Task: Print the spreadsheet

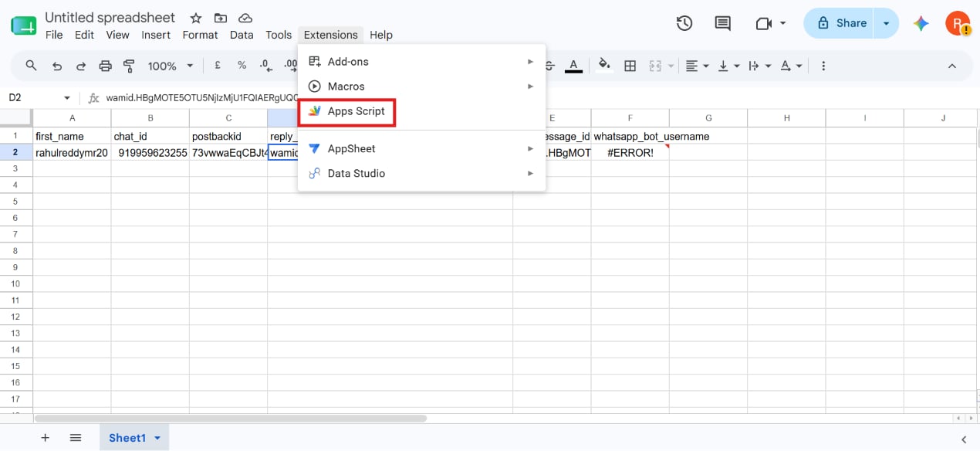Action: point(106,66)
